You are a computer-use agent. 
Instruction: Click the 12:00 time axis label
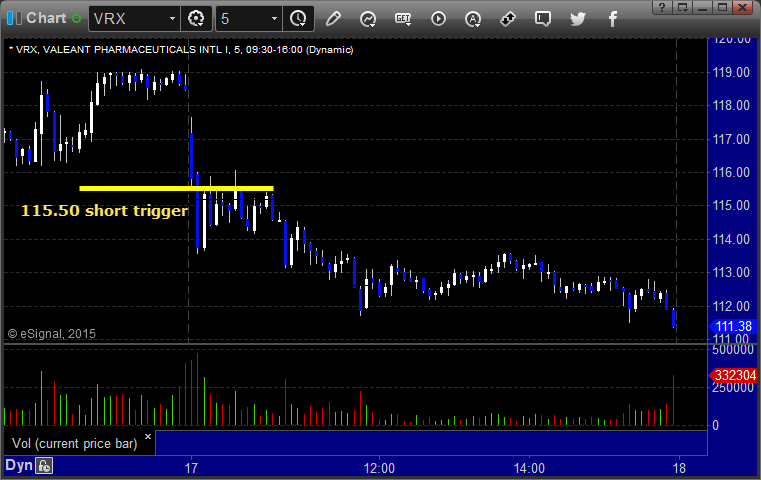point(379,468)
